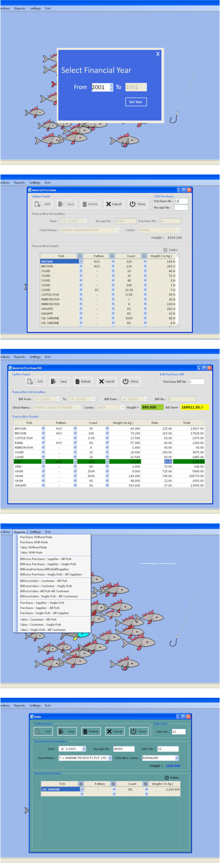The image size is (220, 868).
Task: Click plus icon beside Count header in Sales
Action: 145,784
